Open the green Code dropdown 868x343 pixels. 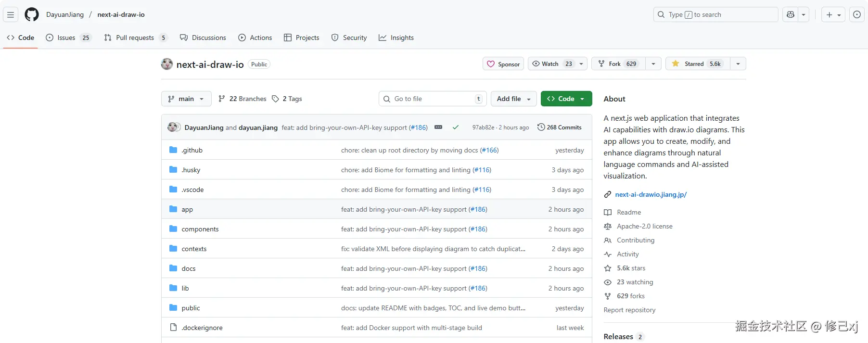click(x=566, y=99)
